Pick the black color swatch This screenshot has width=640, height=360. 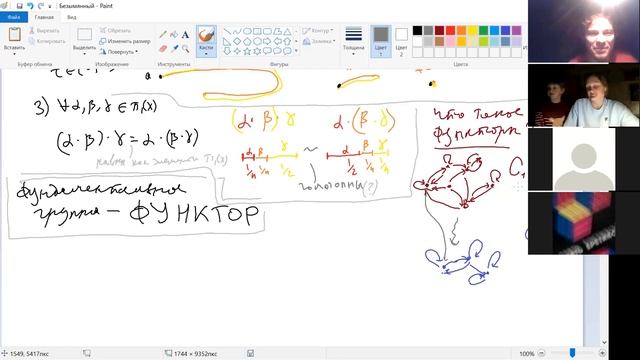pyautogui.click(x=417, y=31)
